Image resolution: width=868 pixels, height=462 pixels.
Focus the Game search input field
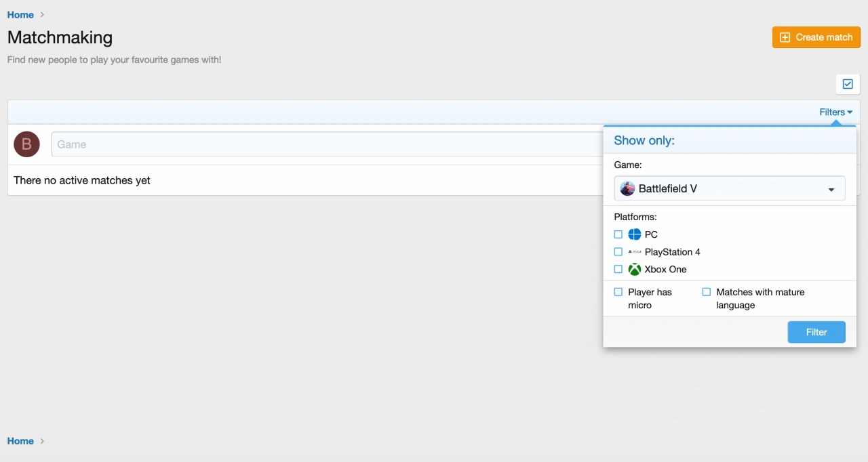(x=325, y=144)
